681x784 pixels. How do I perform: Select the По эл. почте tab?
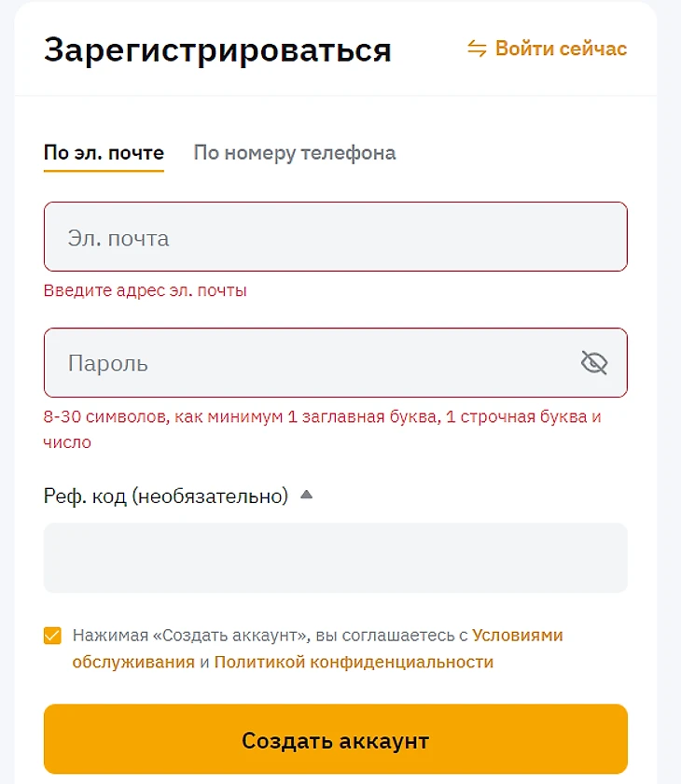104,153
